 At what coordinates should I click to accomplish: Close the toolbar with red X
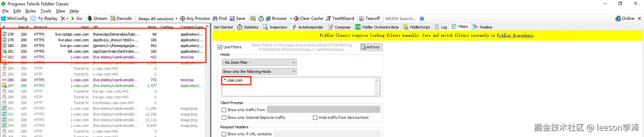click(x=639, y=18)
